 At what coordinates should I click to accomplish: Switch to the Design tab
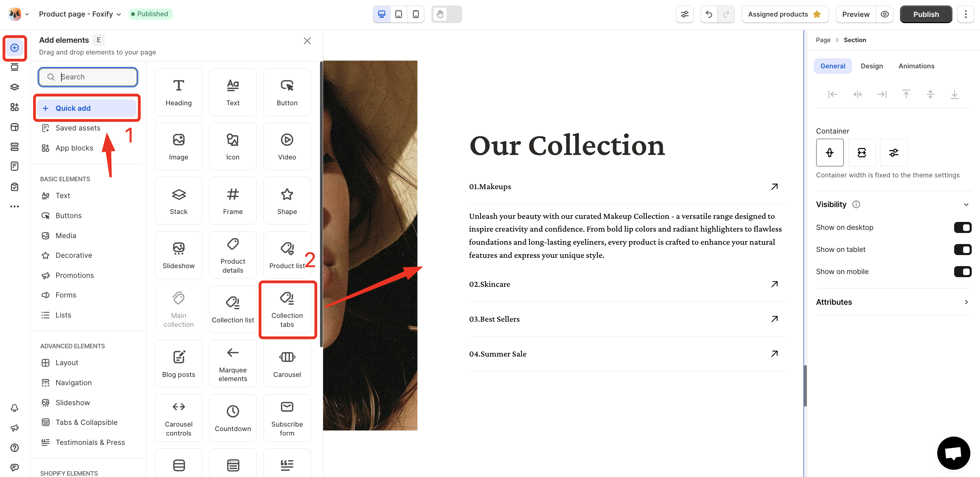(x=872, y=66)
